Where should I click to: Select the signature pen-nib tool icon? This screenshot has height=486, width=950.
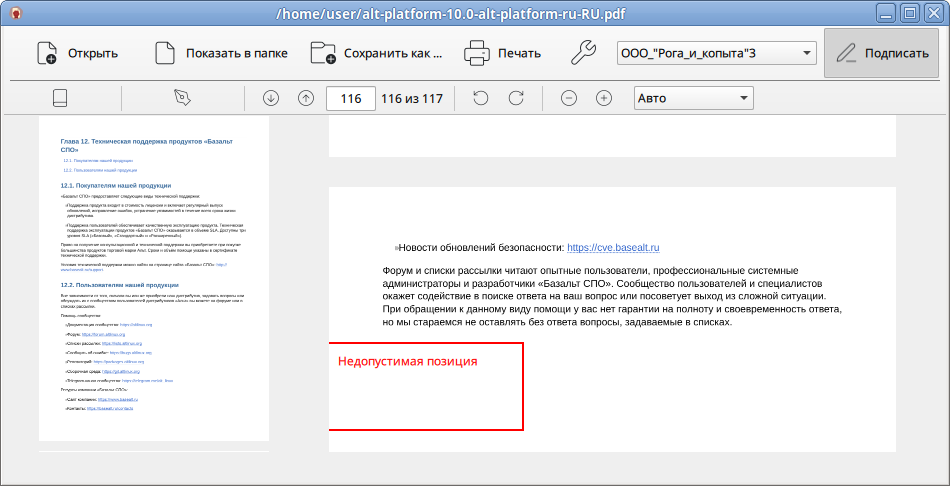point(182,98)
